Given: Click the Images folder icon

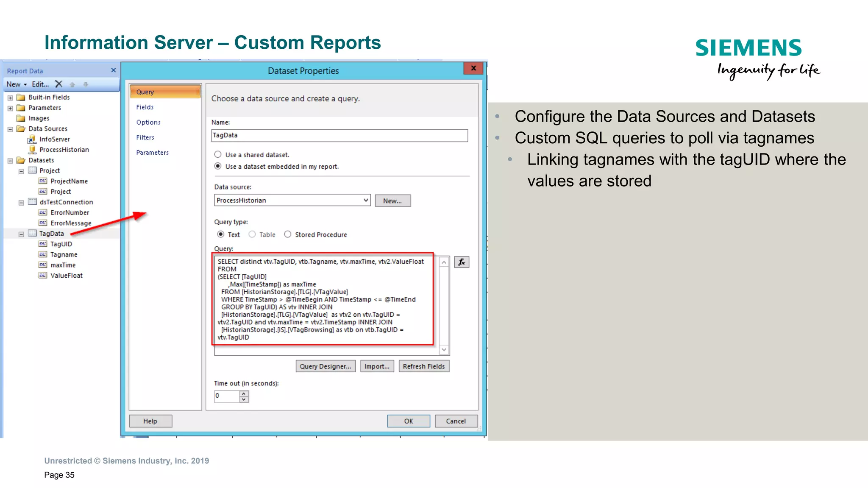Looking at the screenshot, I should tap(21, 118).
